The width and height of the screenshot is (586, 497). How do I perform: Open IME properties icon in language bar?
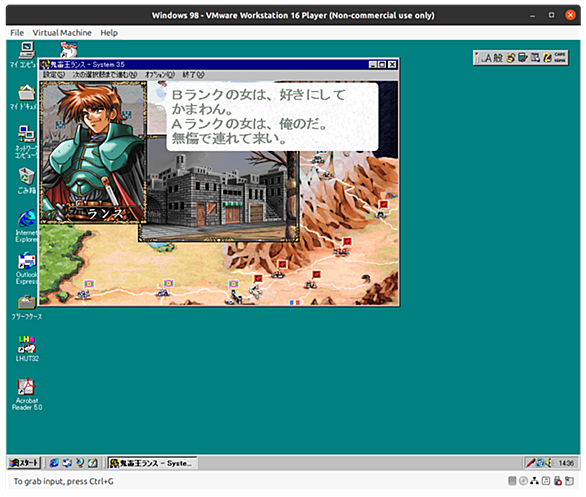535,58
